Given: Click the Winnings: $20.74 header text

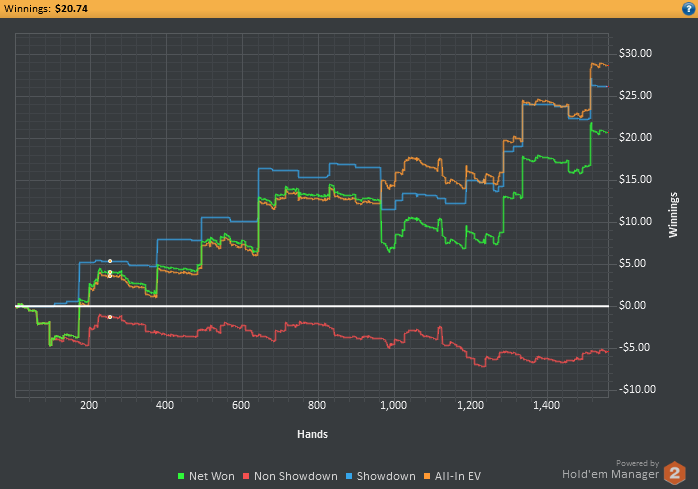Looking at the screenshot, I should click(x=45, y=8).
